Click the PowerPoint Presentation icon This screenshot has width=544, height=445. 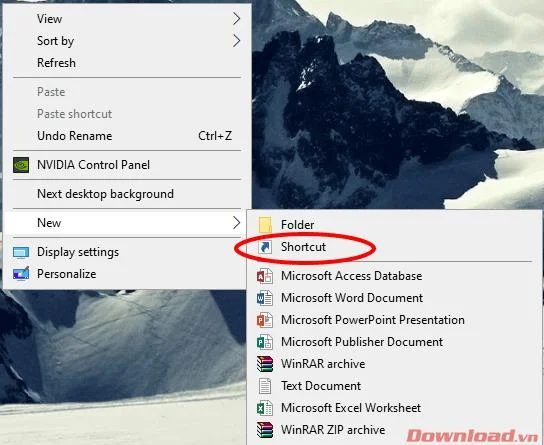pyautogui.click(x=265, y=320)
